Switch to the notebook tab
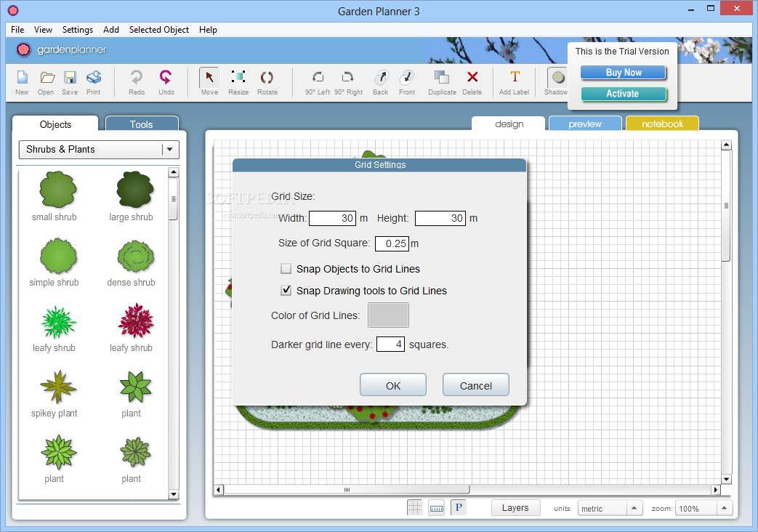This screenshot has width=758, height=532. point(662,124)
